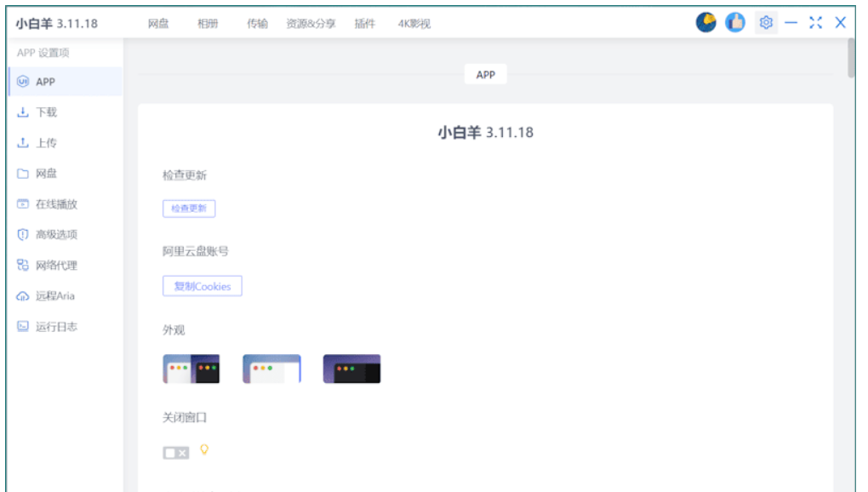Image resolution: width=868 pixels, height=492 pixels.
Task: Click the moon avatar icon in title bar
Action: tap(705, 22)
